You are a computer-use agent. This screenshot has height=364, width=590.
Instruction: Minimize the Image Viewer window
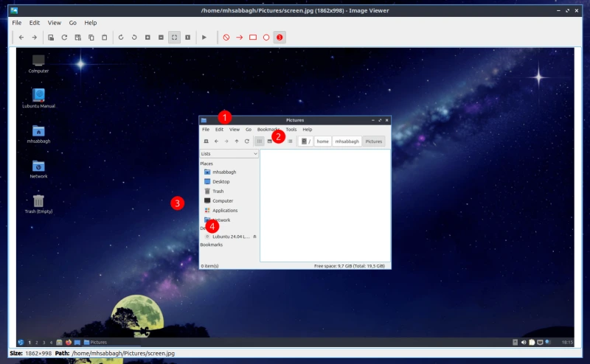click(558, 10)
